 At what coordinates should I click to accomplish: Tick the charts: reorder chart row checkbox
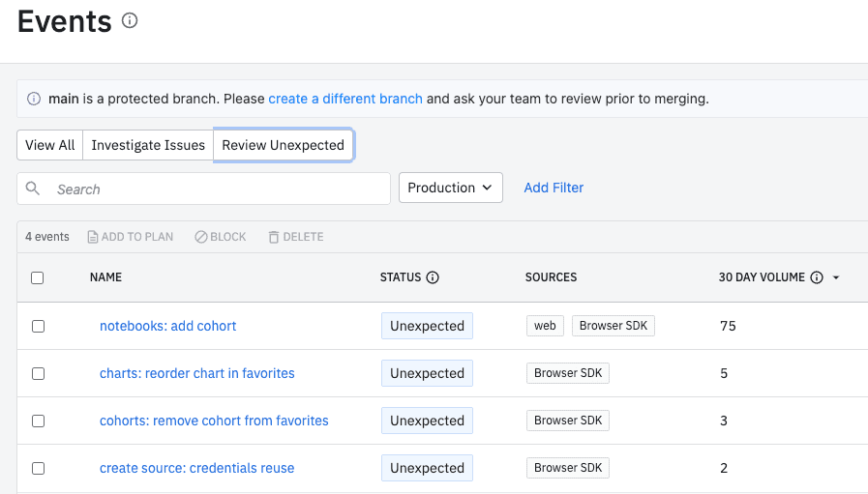click(x=38, y=373)
